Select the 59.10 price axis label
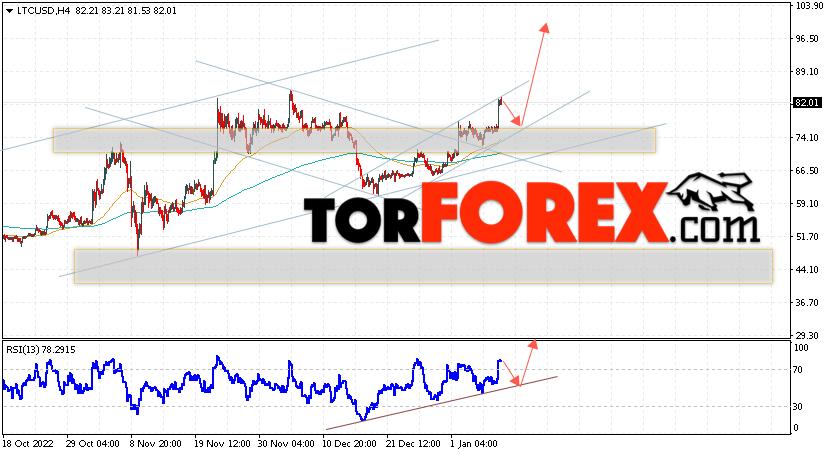The image size is (830, 455). (x=807, y=204)
